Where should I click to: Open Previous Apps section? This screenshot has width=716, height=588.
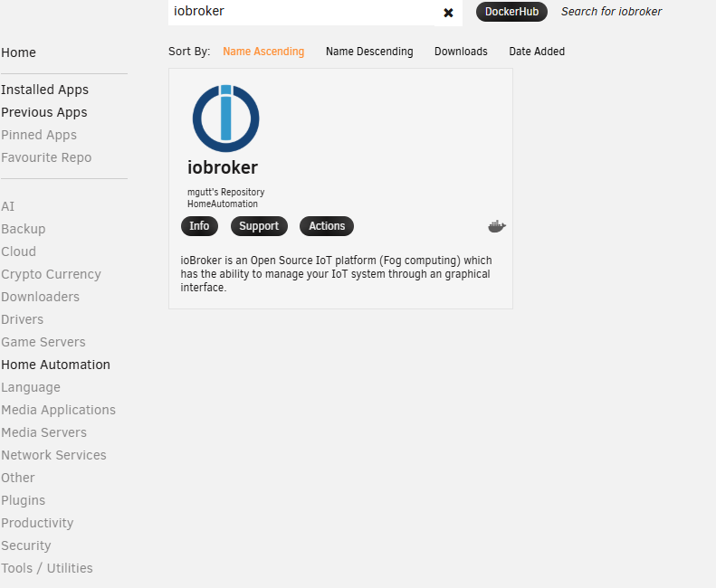[x=43, y=112]
